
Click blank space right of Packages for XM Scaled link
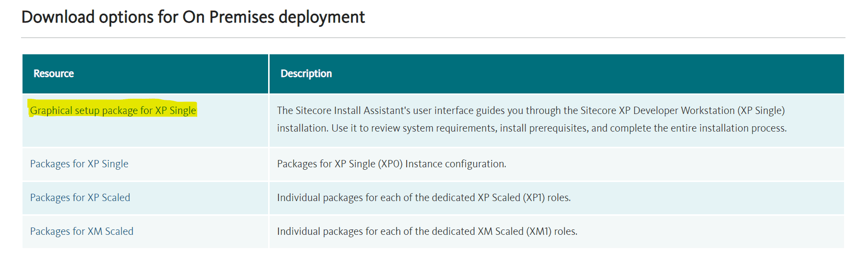[201, 231]
